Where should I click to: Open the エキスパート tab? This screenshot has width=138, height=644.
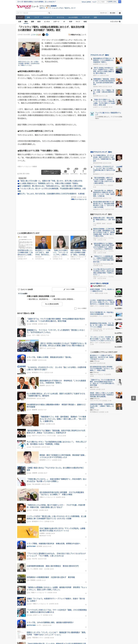(48, 17)
